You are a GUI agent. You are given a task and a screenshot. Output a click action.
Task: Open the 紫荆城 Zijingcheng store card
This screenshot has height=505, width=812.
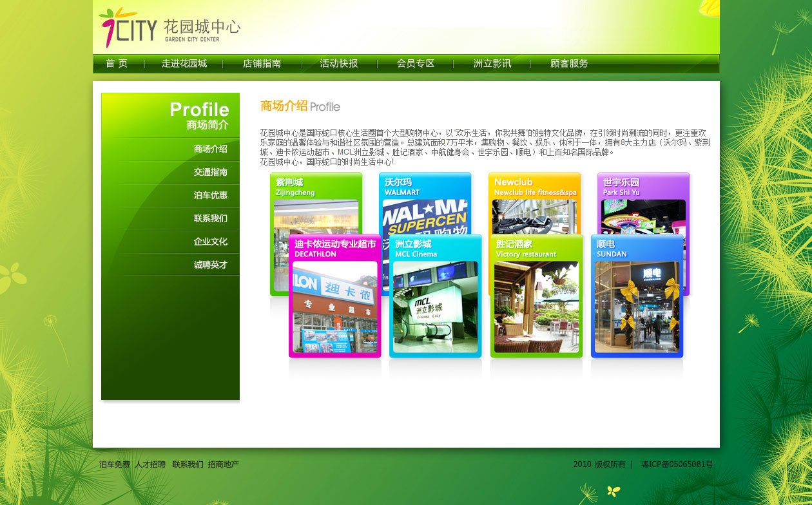click(316, 202)
